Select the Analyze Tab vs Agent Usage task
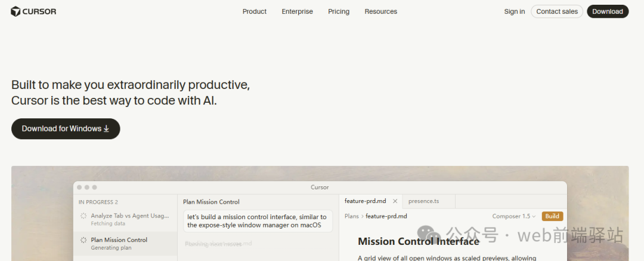Image resolution: width=644 pixels, height=261 pixels. click(x=125, y=219)
